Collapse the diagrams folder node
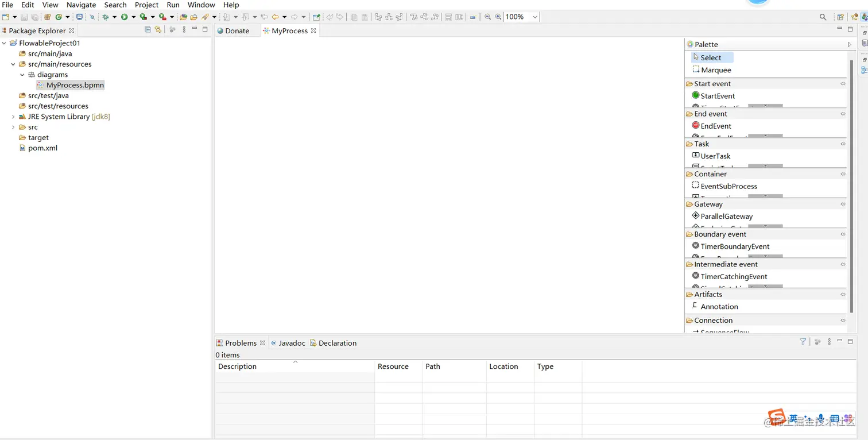Viewport: 868px width, 440px height. [22, 75]
